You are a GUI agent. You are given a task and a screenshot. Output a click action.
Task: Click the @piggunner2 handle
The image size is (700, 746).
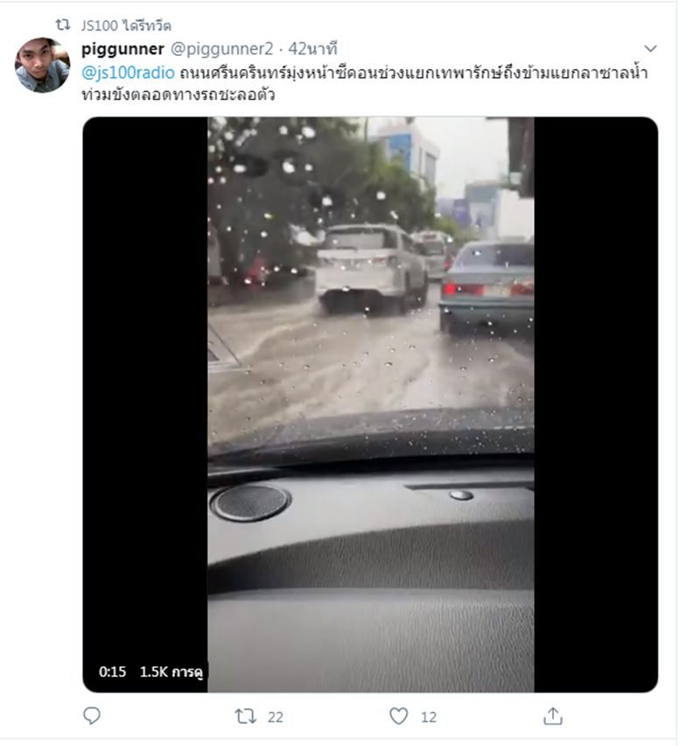pyautogui.click(x=221, y=48)
